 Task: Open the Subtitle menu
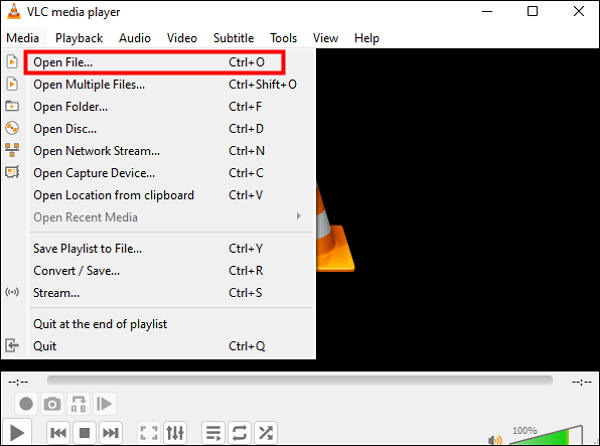point(233,38)
